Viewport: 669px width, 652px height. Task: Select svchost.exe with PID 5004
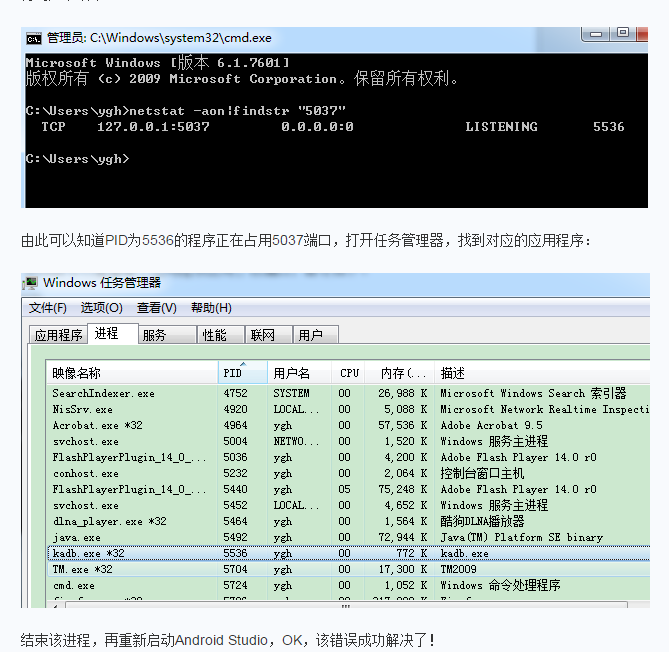click(348, 441)
